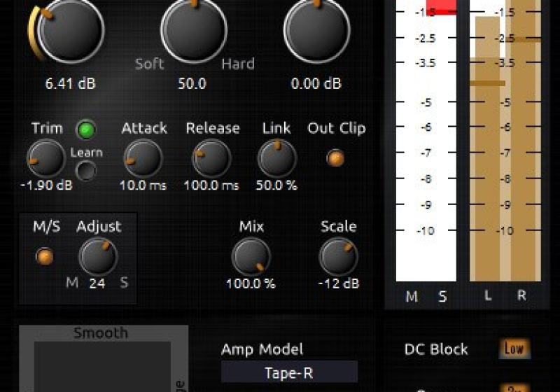Toggle the M/S mode LED
The height and width of the screenshot is (392, 560).
[x=45, y=257]
